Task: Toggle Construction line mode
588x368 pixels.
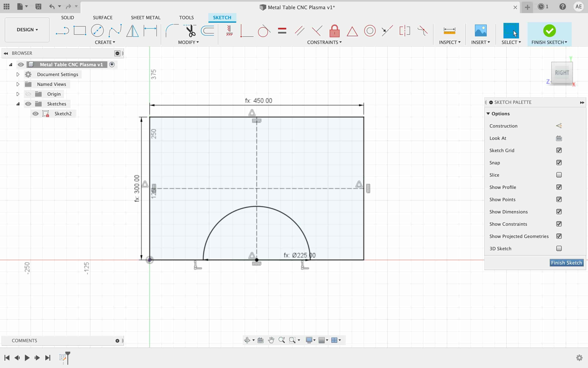Action: click(x=559, y=126)
